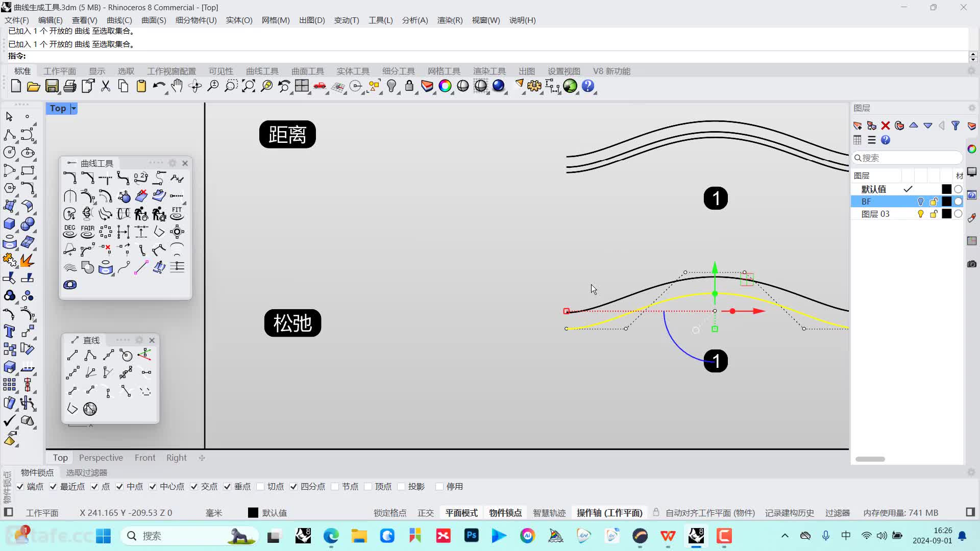The image size is (980, 551).
Task: Click the layer 搜索 search field
Action: tap(907, 158)
